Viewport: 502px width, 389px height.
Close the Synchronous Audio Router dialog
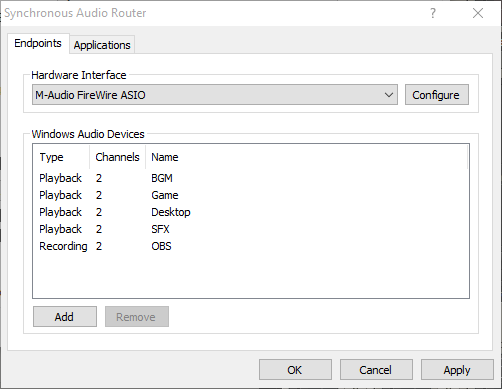[478, 13]
